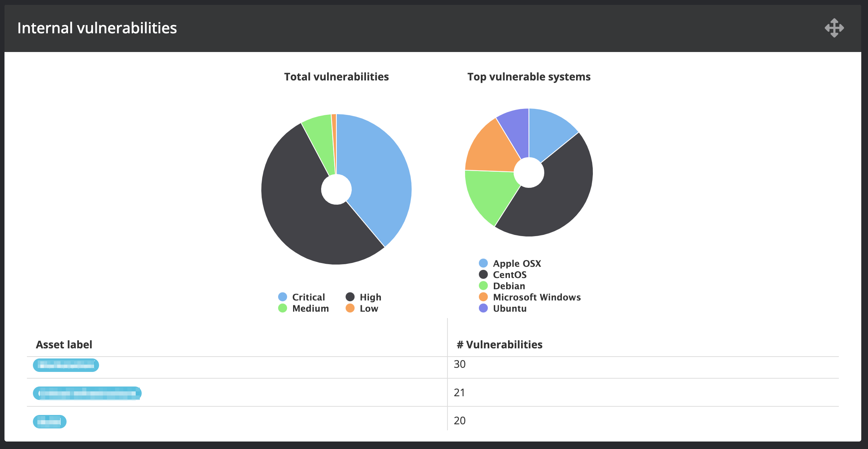
Task: Toggle the Low legend dot
Action: (350, 308)
